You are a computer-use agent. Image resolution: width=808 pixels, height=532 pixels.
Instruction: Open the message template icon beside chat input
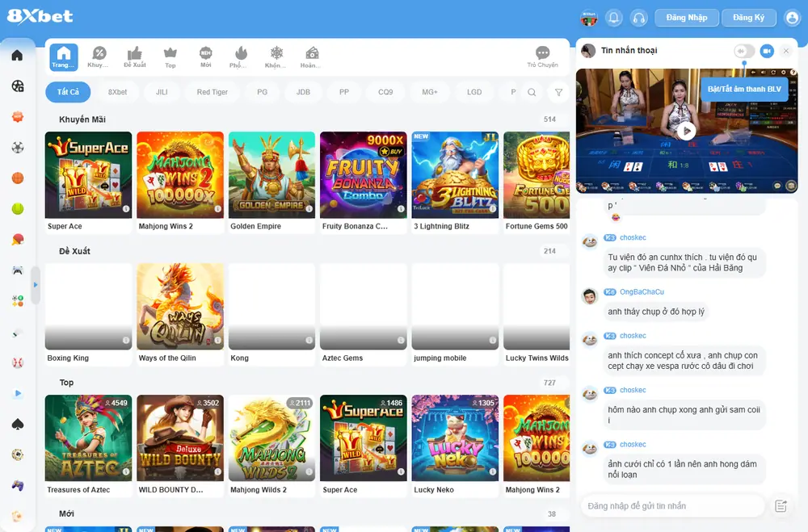[781, 505]
